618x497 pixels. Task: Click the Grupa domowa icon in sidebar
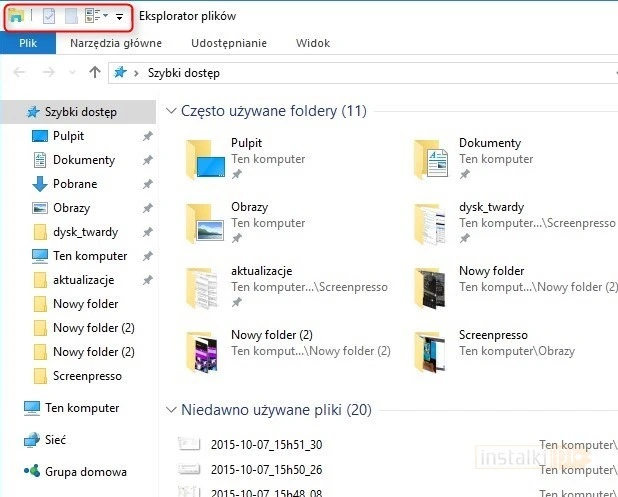point(33,472)
